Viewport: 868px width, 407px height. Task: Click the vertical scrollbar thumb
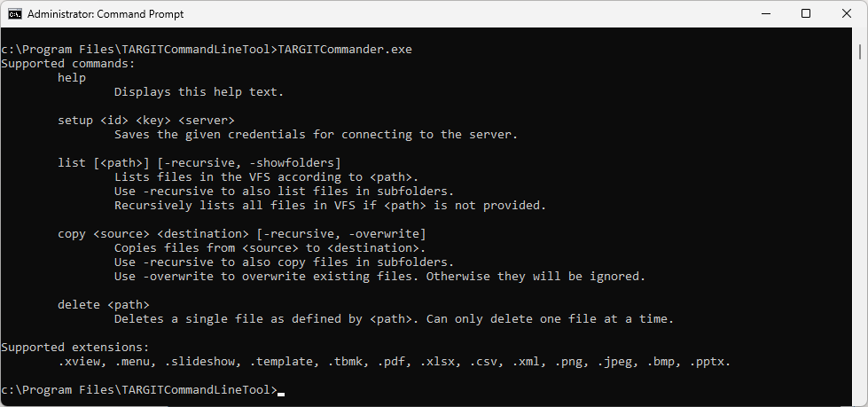point(860,51)
